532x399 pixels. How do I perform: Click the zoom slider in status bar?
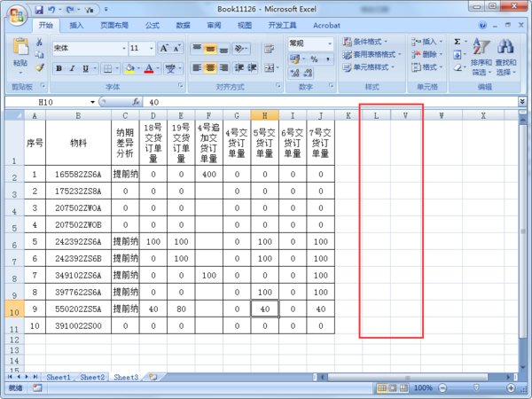point(476,388)
